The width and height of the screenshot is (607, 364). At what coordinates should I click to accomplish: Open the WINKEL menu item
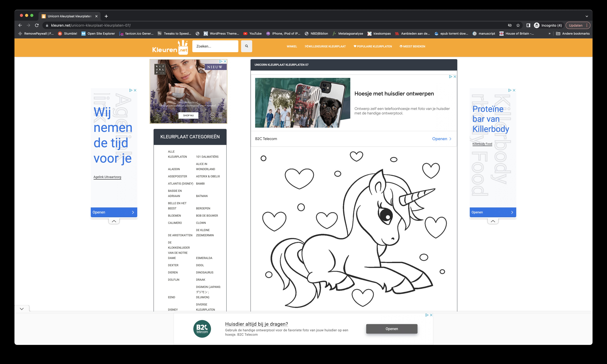point(292,46)
